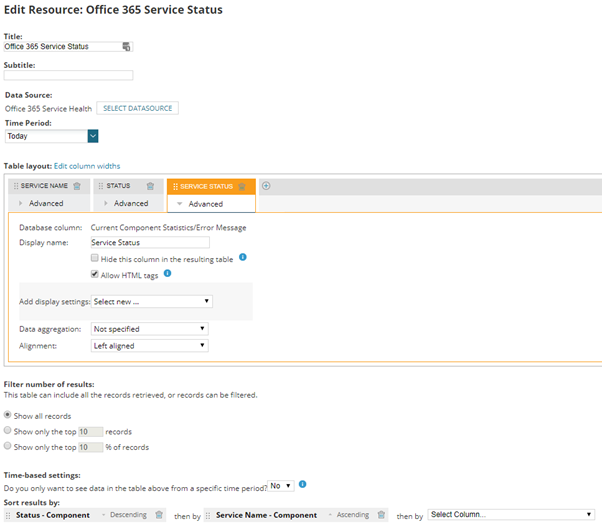602x532 pixels.
Task: Click drag handle of Status - Component sort
Action: [x=8, y=515]
